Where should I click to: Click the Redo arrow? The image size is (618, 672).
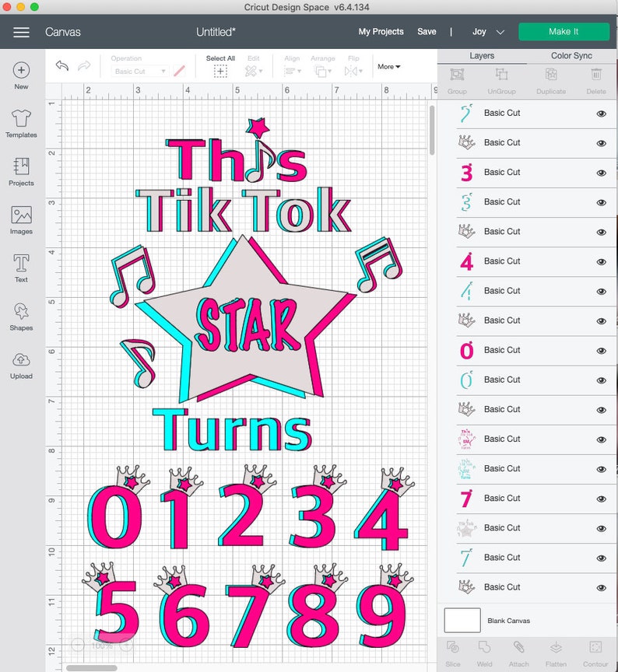pos(84,66)
